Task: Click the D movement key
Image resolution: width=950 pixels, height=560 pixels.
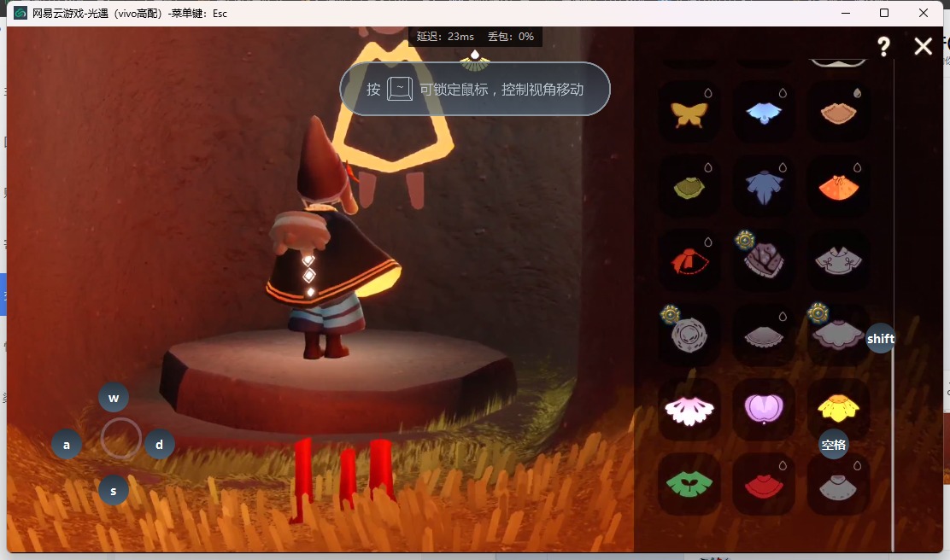Action: [x=160, y=445]
